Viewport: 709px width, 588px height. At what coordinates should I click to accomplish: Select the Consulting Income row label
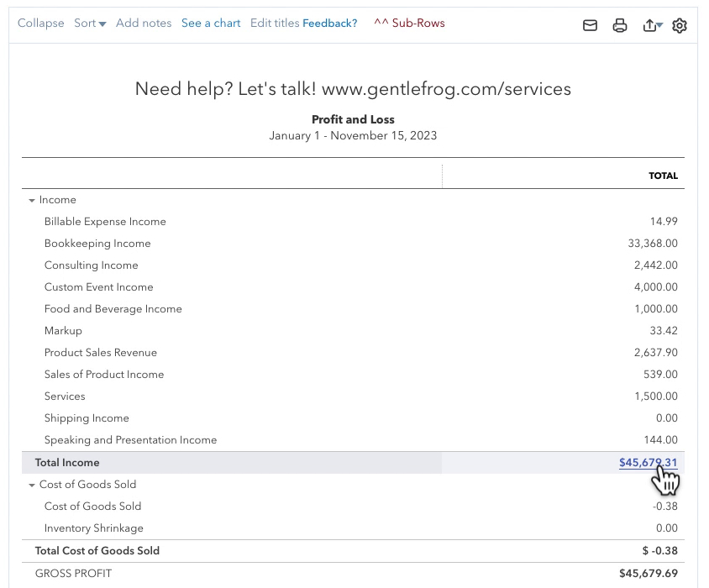tap(92, 265)
